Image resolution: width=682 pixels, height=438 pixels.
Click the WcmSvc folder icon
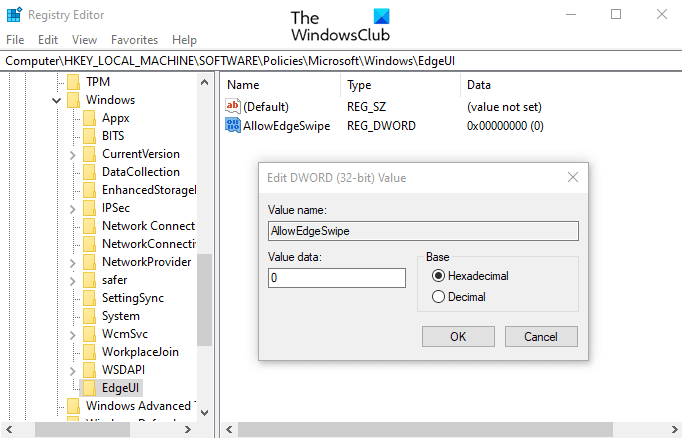coord(90,334)
